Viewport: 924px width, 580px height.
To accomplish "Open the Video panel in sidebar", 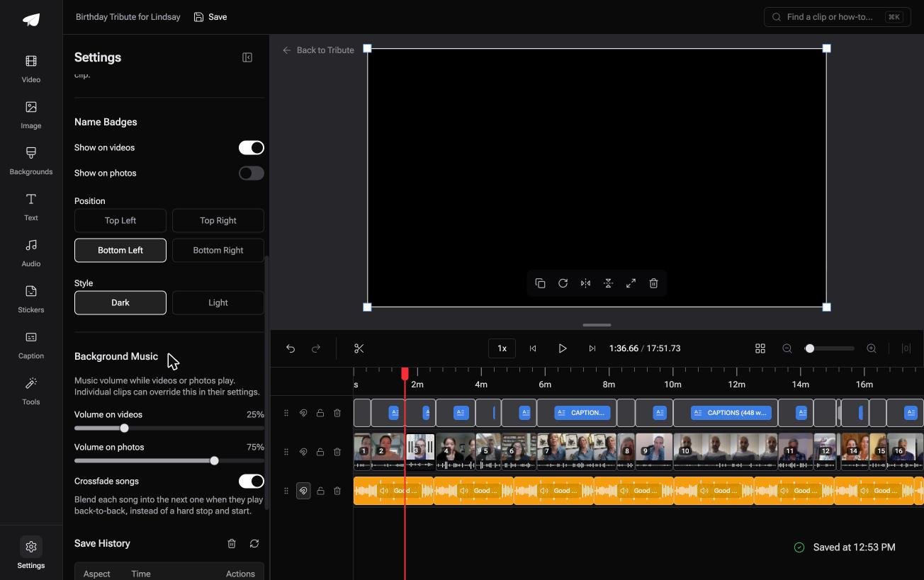I will (x=31, y=69).
